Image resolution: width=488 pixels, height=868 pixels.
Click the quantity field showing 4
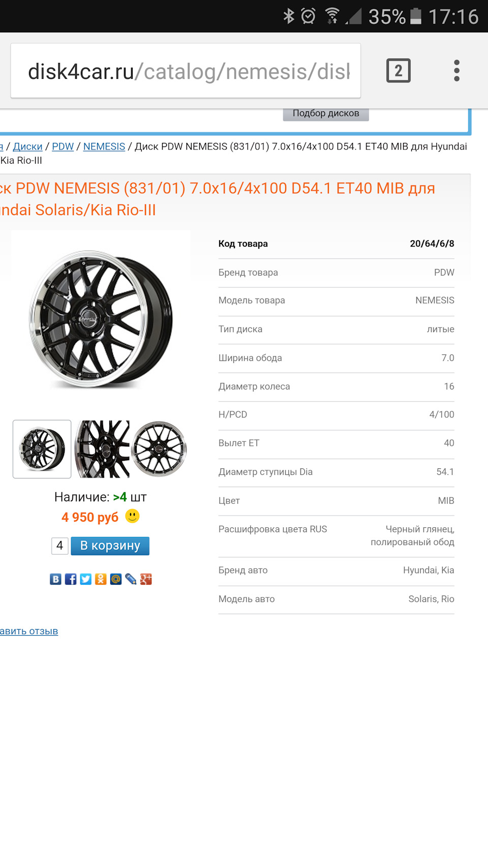pyautogui.click(x=59, y=546)
